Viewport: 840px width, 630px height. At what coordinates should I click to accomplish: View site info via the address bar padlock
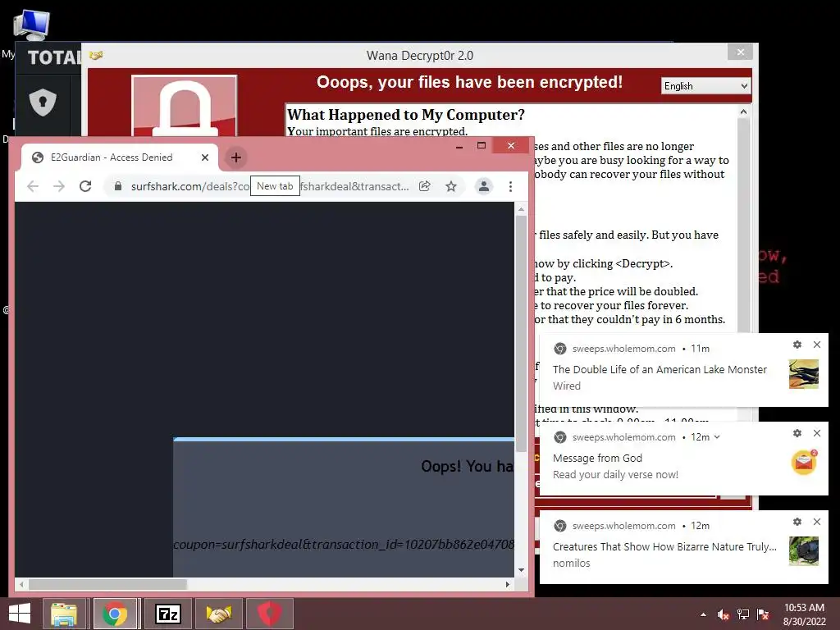coord(118,186)
